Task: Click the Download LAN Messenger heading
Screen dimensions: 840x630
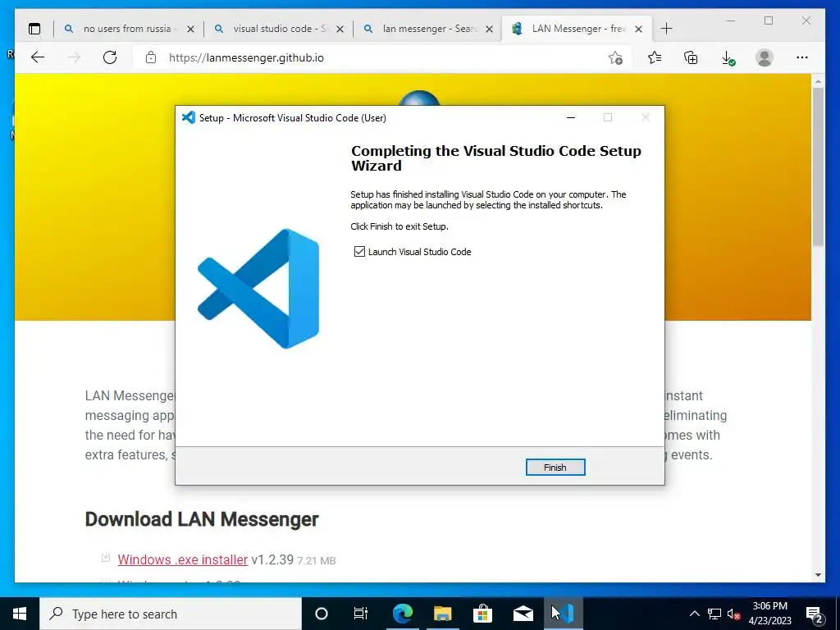Action: click(202, 519)
